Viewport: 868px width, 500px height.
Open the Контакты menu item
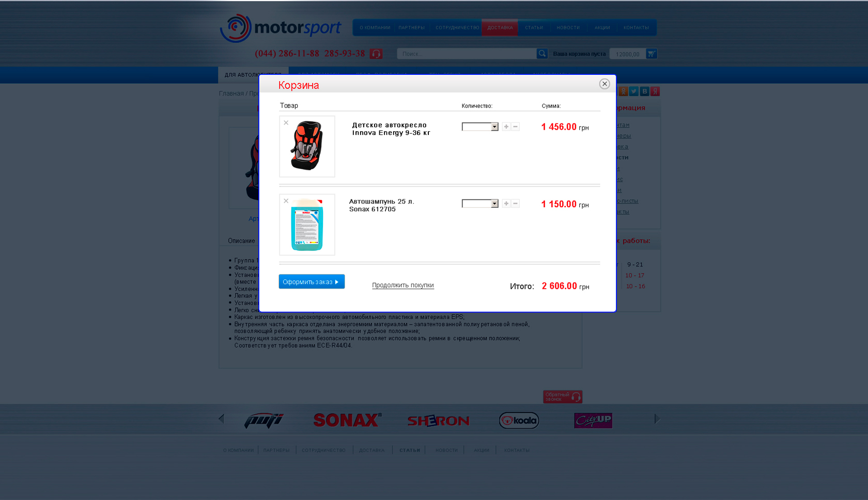tap(636, 27)
